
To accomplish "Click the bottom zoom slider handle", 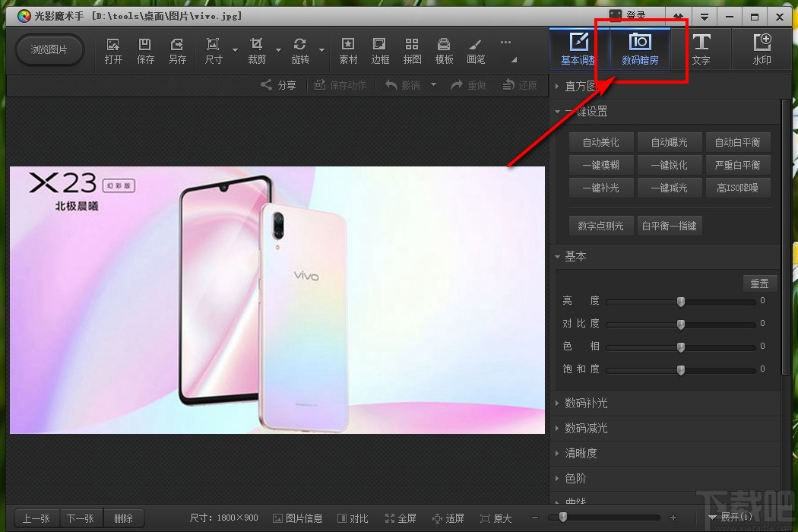I will pos(563,517).
